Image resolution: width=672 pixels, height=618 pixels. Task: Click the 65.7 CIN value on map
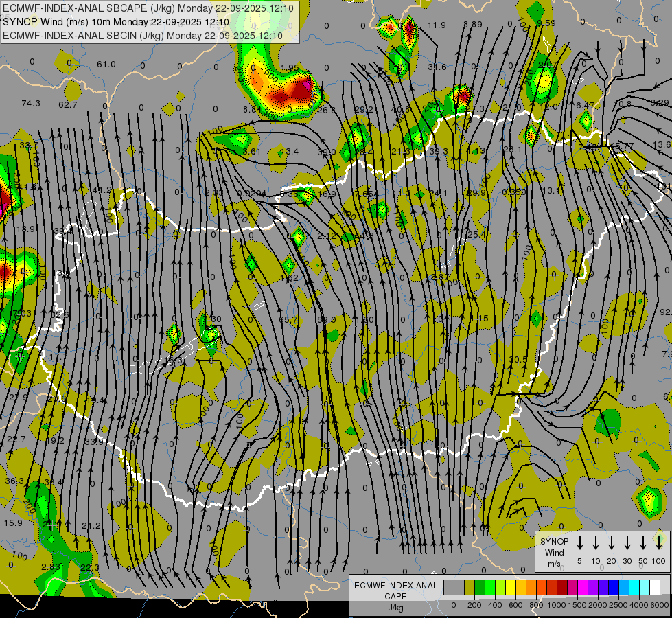288,319
